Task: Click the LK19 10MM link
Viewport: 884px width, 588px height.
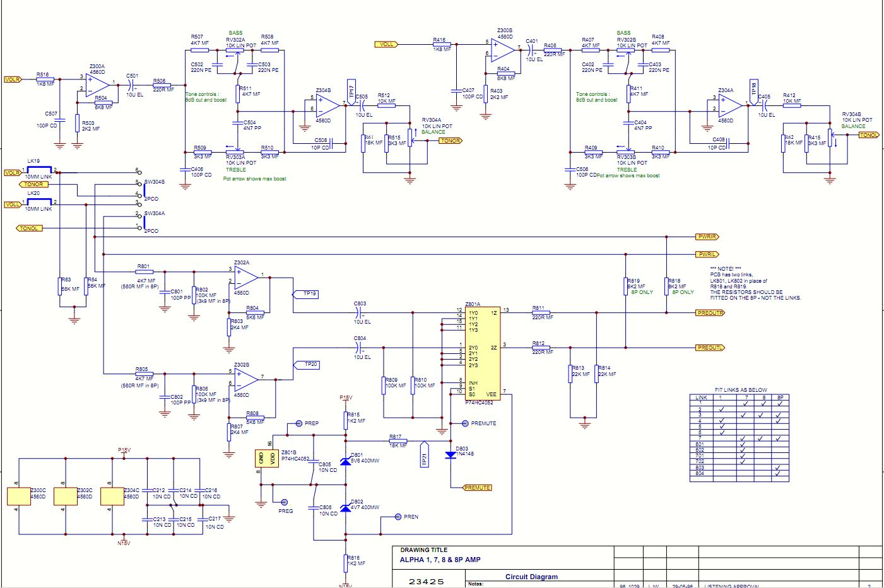Action: pos(38,170)
